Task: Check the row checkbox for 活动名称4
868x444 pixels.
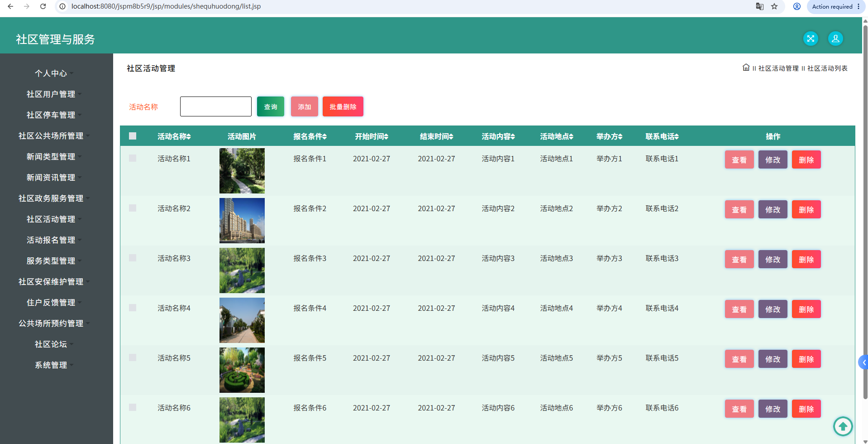Action: pos(133,308)
